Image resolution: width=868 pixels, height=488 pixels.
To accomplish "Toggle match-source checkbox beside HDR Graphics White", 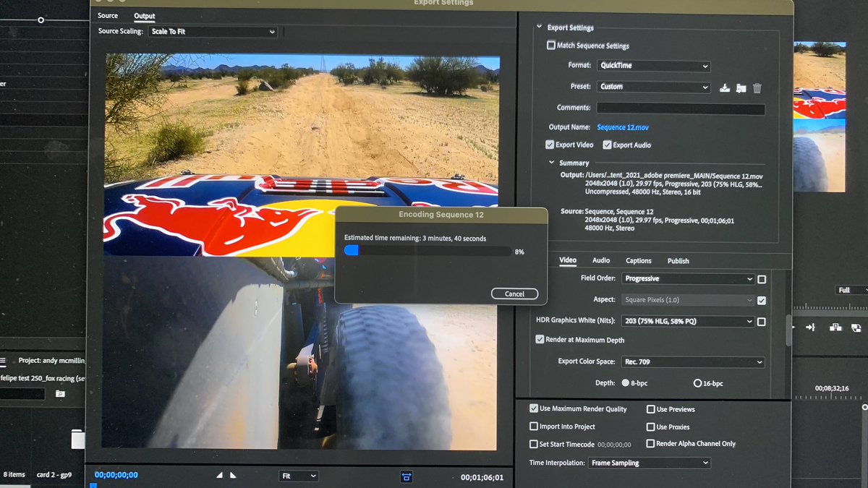I will click(762, 322).
